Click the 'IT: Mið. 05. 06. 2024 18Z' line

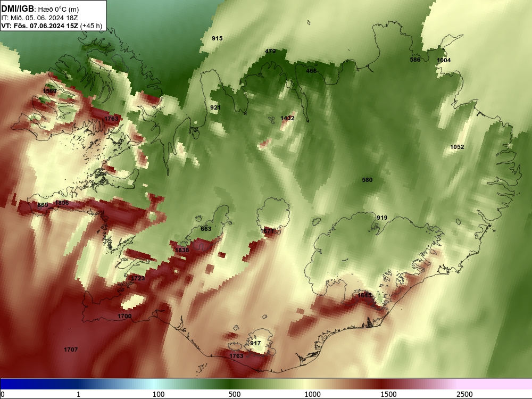[39, 18]
